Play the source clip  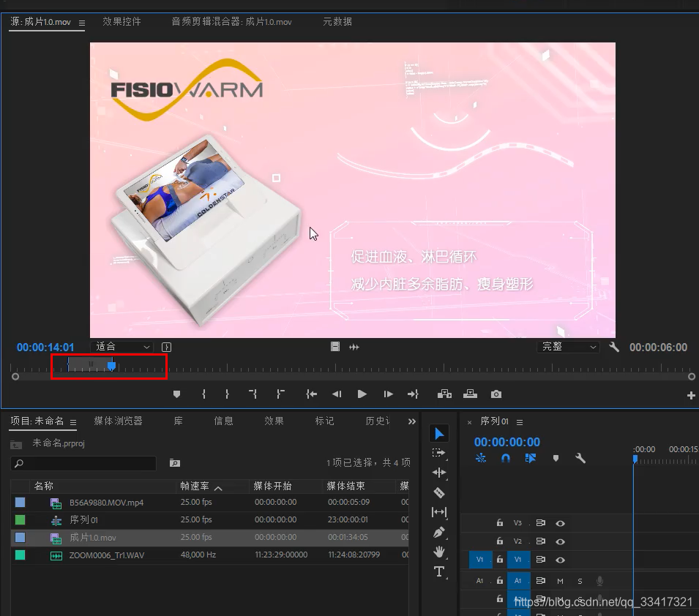[x=362, y=394]
